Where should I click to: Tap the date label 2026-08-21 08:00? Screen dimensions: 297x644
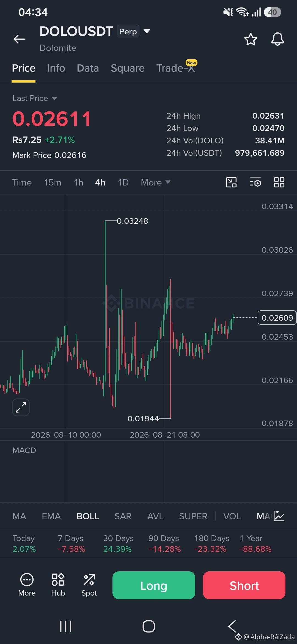coord(165,435)
